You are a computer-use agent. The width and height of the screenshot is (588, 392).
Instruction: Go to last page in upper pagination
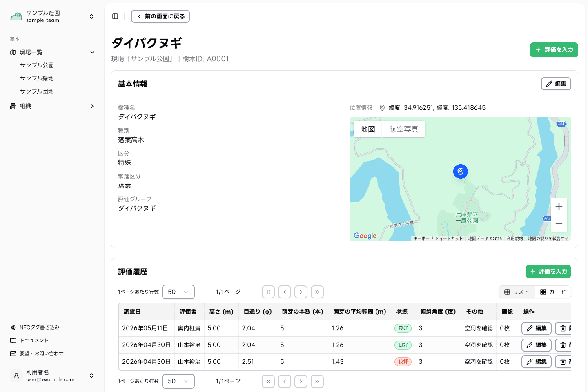point(317,292)
